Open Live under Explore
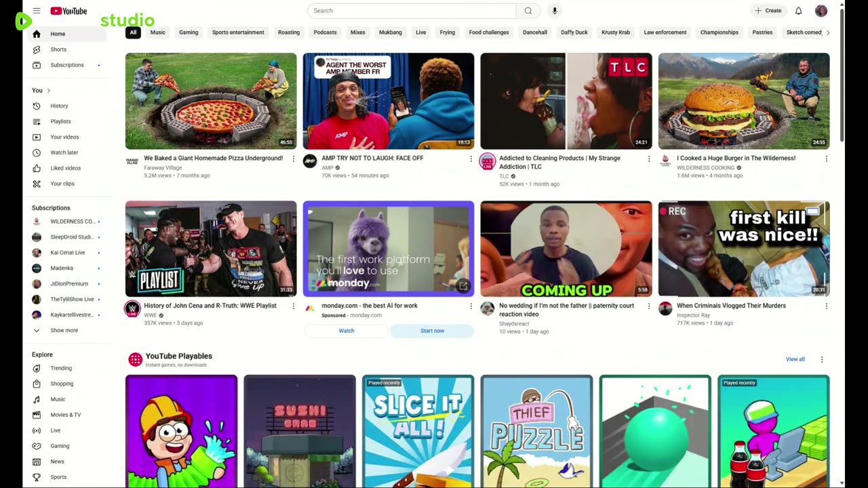 [68, 430]
